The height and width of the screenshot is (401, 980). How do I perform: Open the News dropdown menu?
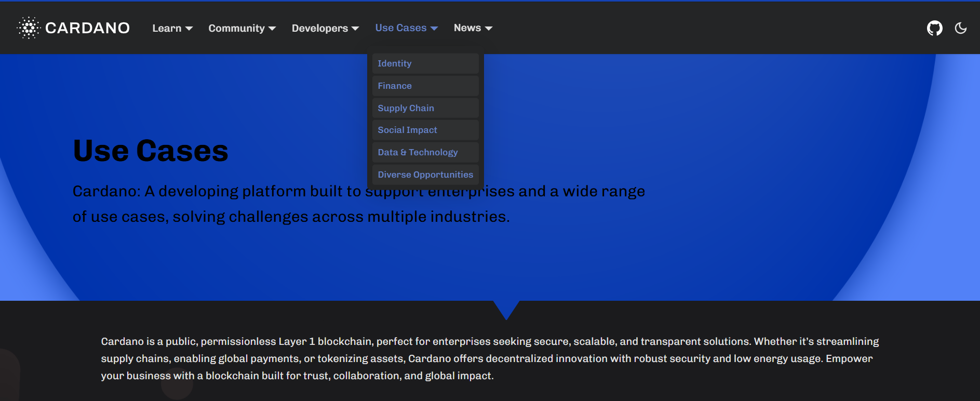pos(467,28)
